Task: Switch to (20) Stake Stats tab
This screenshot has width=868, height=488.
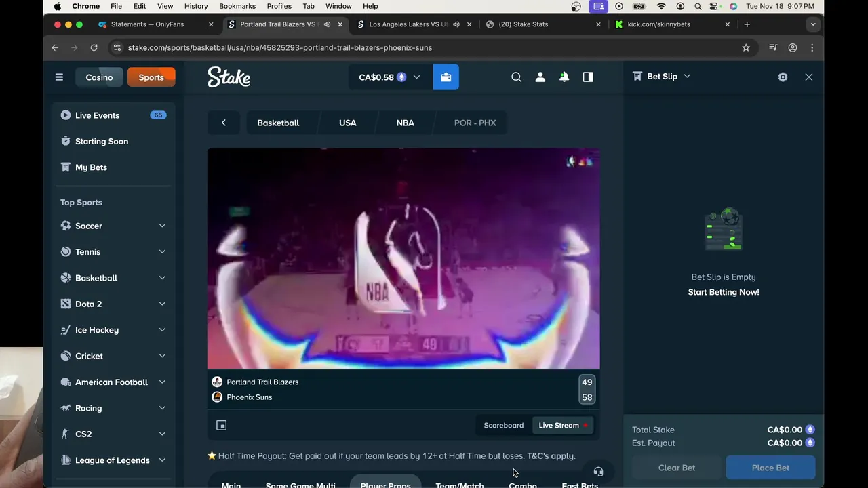Action: (x=542, y=24)
